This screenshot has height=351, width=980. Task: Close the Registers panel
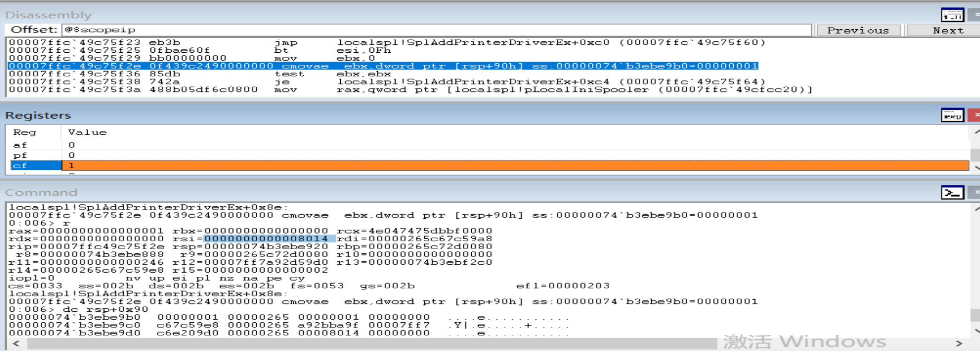[x=974, y=115]
